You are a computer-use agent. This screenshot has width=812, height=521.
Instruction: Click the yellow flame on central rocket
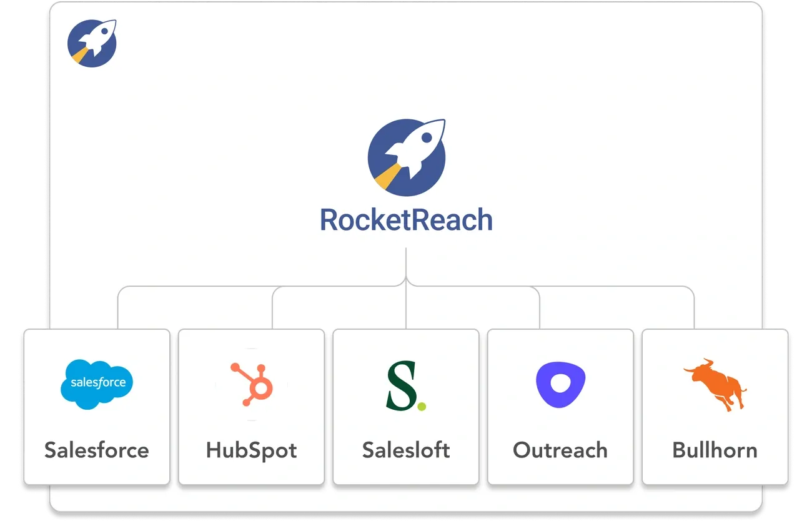pyautogui.click(x=386, y=178)
